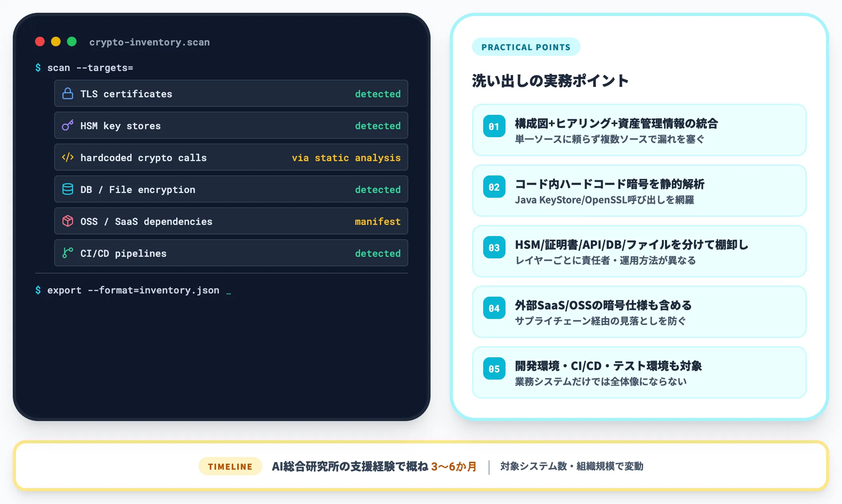Click the title 開発環境・CI/CD・テスト環境も対象
The height and width of the screenshot is (504, 842).
[x=608, y=366]
